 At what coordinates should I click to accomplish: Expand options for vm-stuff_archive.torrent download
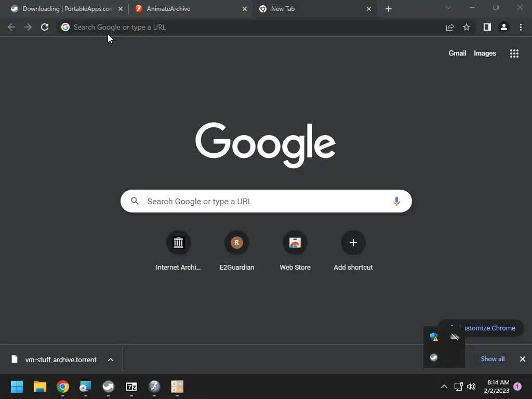[111, 360]
